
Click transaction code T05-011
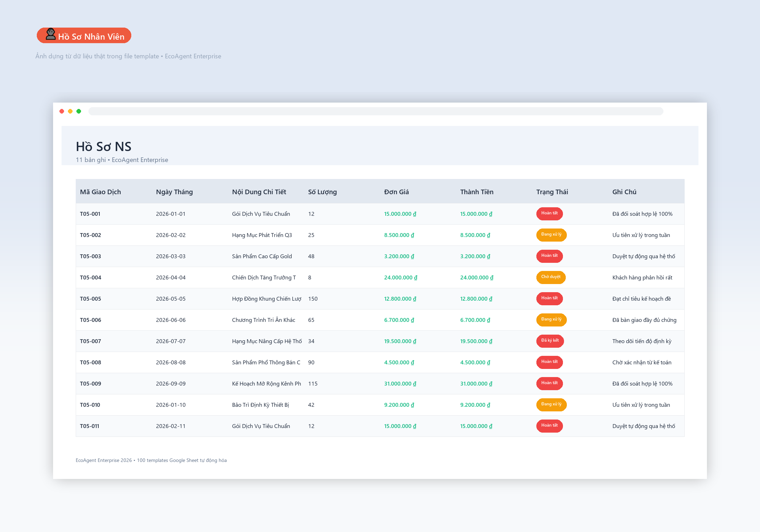pyautogui.click(x=90, y=426)
